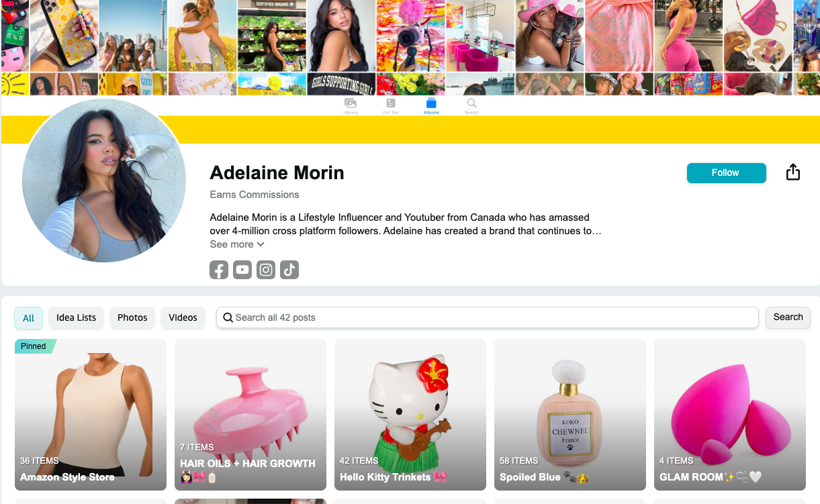Screen dimensions: 820x504
Task: Expand the See more bio chevron
Action: tap(261, 244)
